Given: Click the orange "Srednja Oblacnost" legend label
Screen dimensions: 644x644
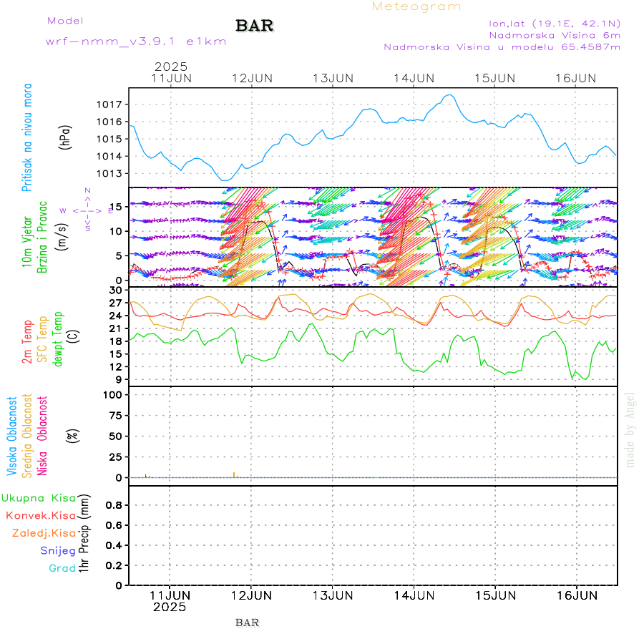Looking at the screenshot, I should click(x=27, y=436).
